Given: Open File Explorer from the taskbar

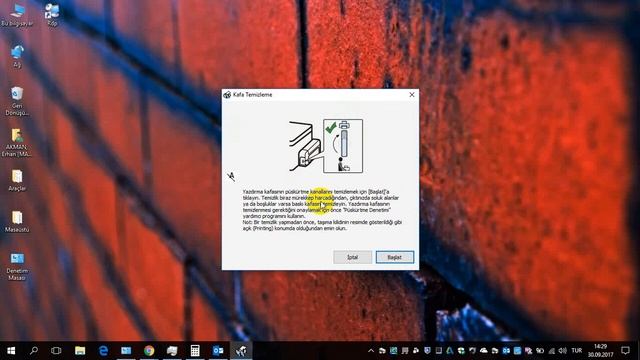Looking at the screenshot, I should coord(80,351).
